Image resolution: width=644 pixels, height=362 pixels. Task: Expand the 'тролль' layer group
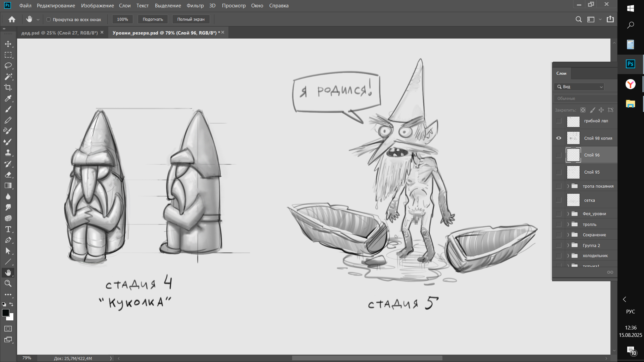click(568, 224)
